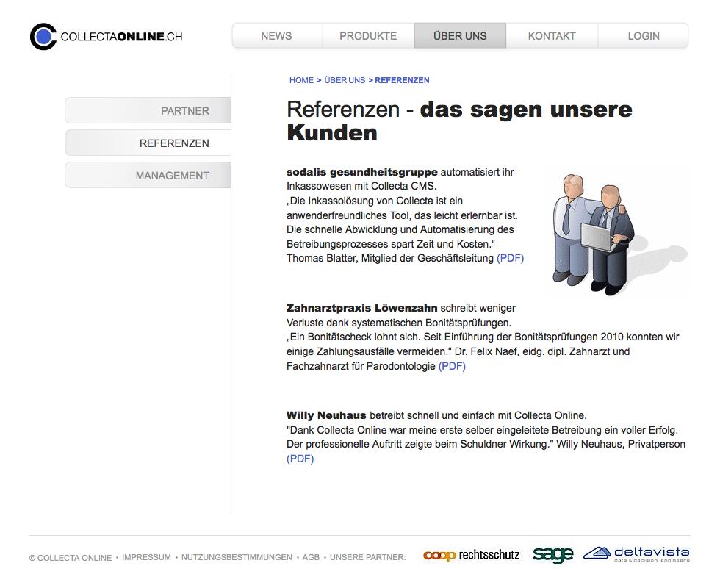Open MANAGEMENT in the sidebar

tap(148, 176)
